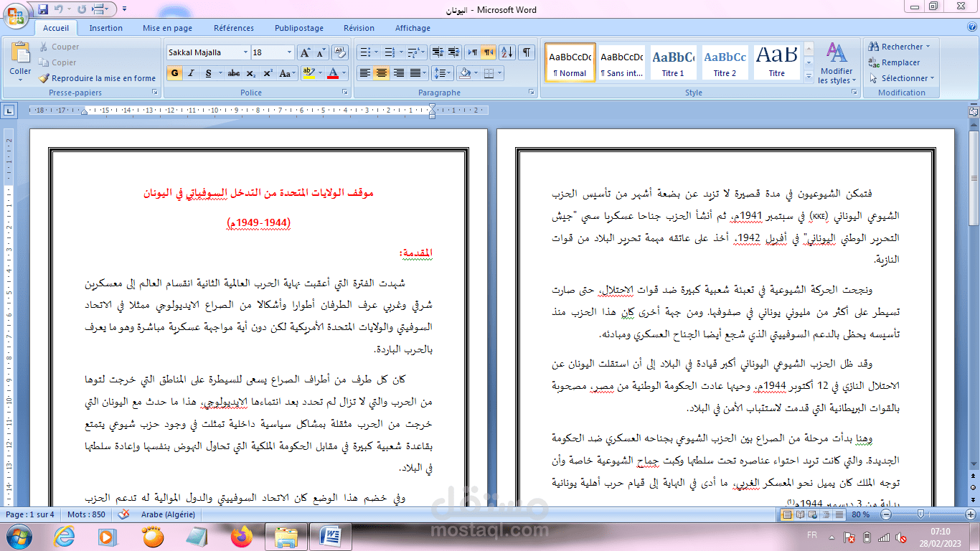Screen dimensions: 980x551
Task: Clear formatting with eraser icon
Action: point(341,52)
